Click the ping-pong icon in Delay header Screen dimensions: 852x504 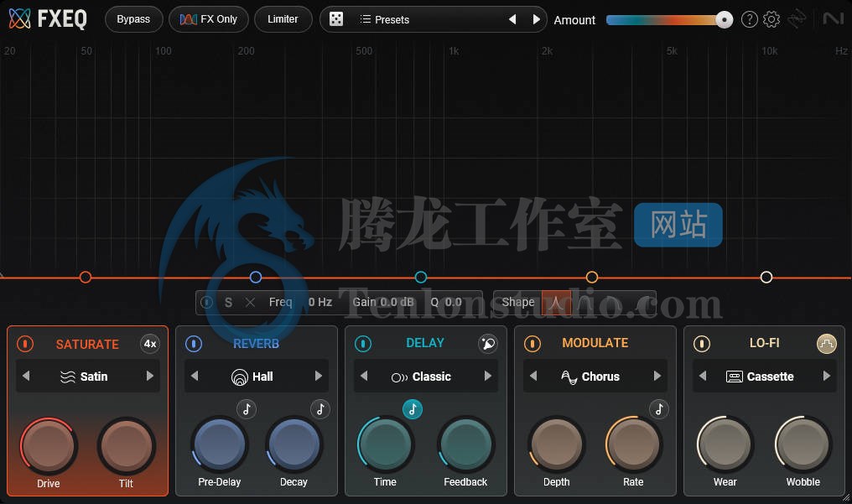(487, 343)
